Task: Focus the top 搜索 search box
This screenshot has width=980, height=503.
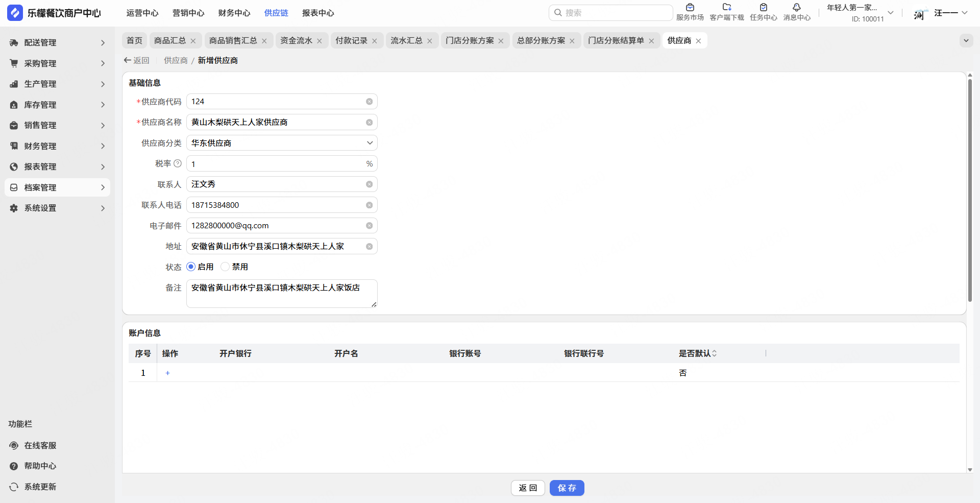Action: (x=611, y=13)
